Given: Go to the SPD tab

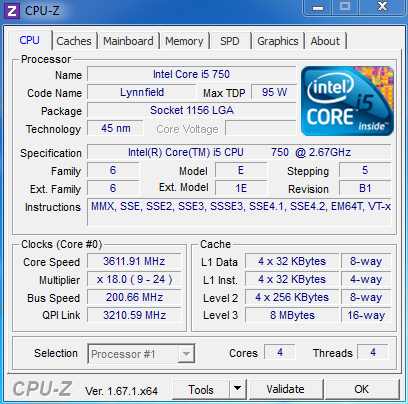Looking at the screenshot, I should pyautogui.click(x=230, y=41).
